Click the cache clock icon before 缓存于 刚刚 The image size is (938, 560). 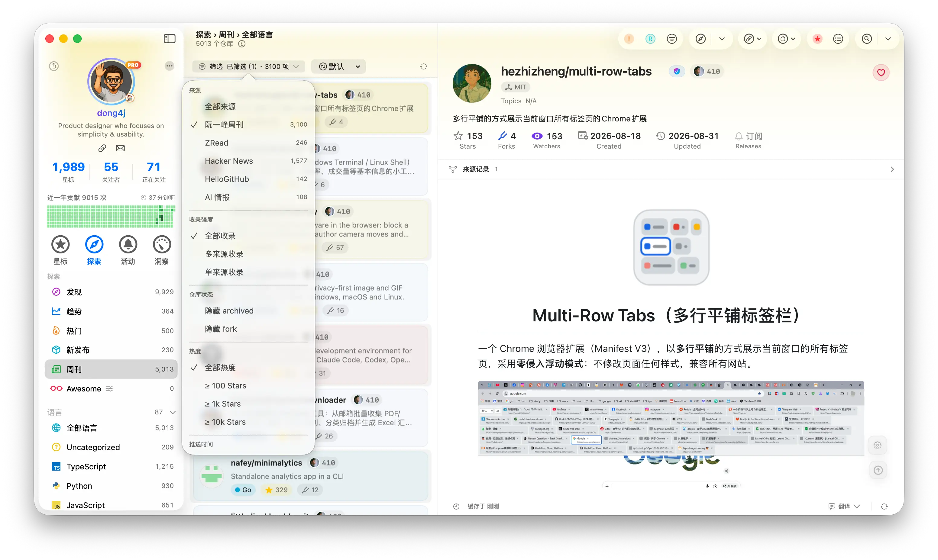pos(456,507)
